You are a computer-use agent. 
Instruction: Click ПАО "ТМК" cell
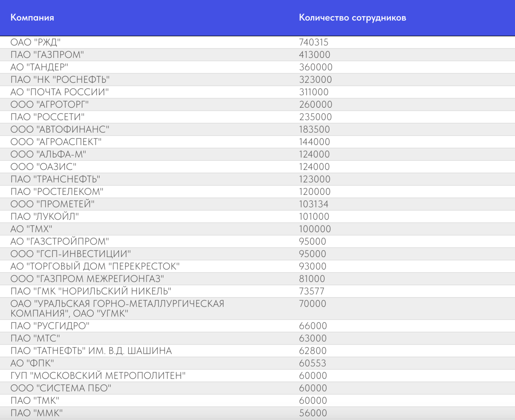35,400
